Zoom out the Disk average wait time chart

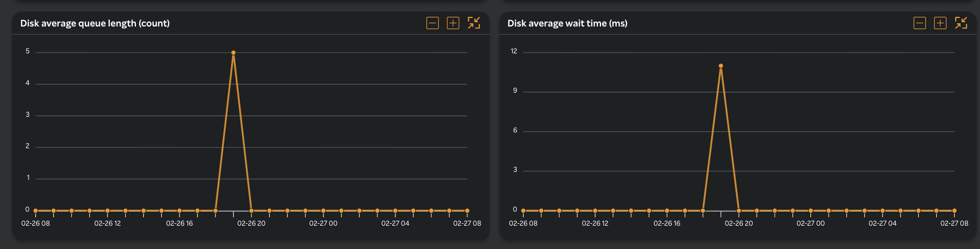(920, 23)
